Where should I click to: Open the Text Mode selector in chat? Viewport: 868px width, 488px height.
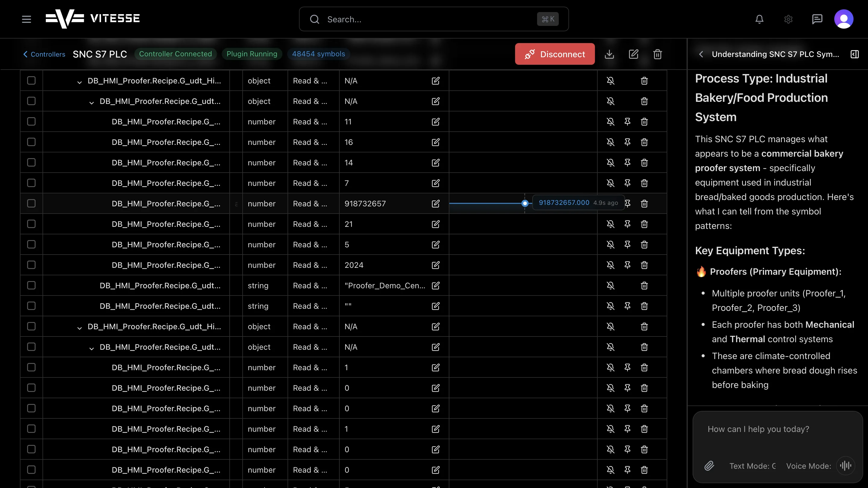coord(753,466)
